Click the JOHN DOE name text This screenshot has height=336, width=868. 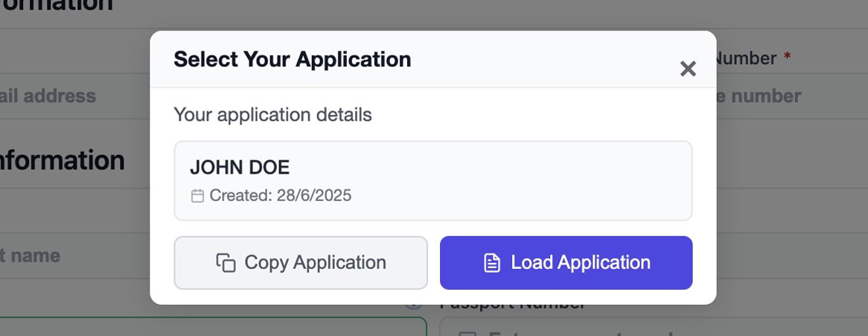(240, 167)
